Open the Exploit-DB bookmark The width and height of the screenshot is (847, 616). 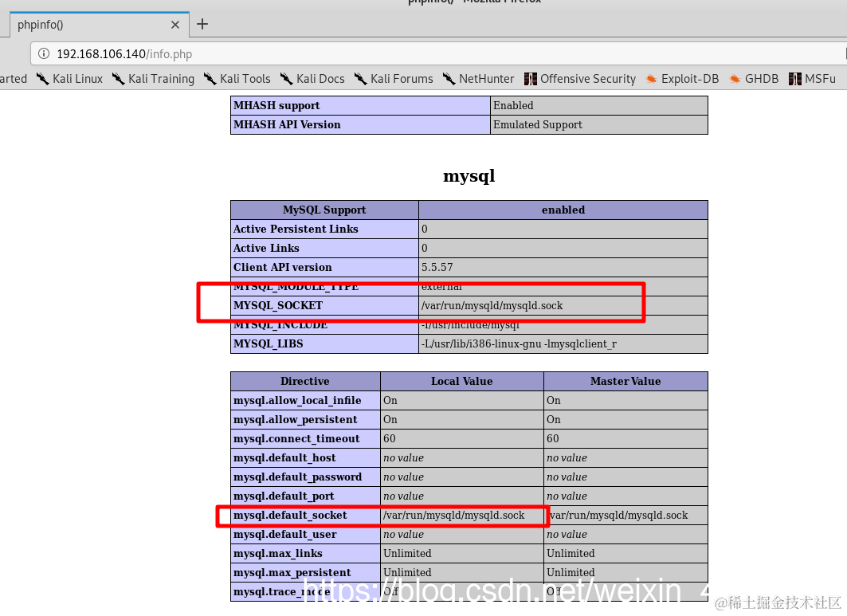682,79
